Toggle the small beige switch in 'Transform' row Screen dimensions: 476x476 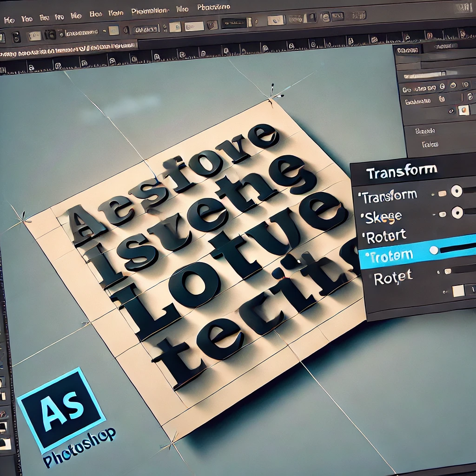pyautogui.click(x=442, y=194)
